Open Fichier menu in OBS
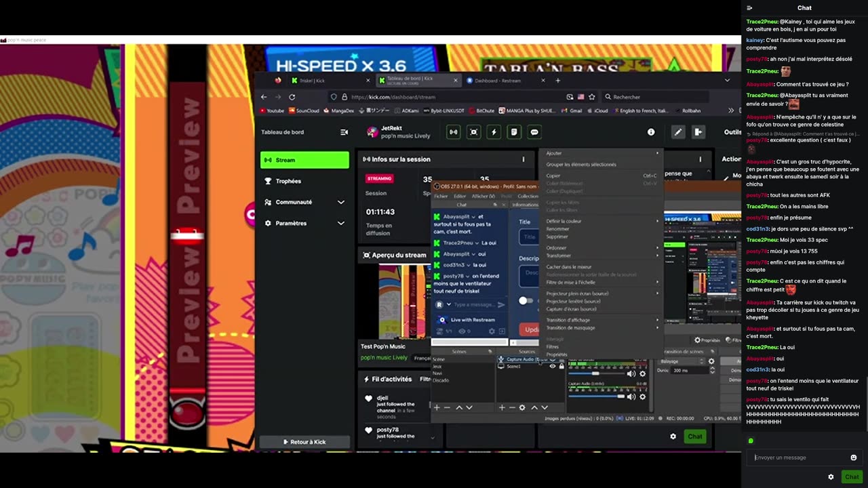 pyautogui.click(x=441, y=196)
